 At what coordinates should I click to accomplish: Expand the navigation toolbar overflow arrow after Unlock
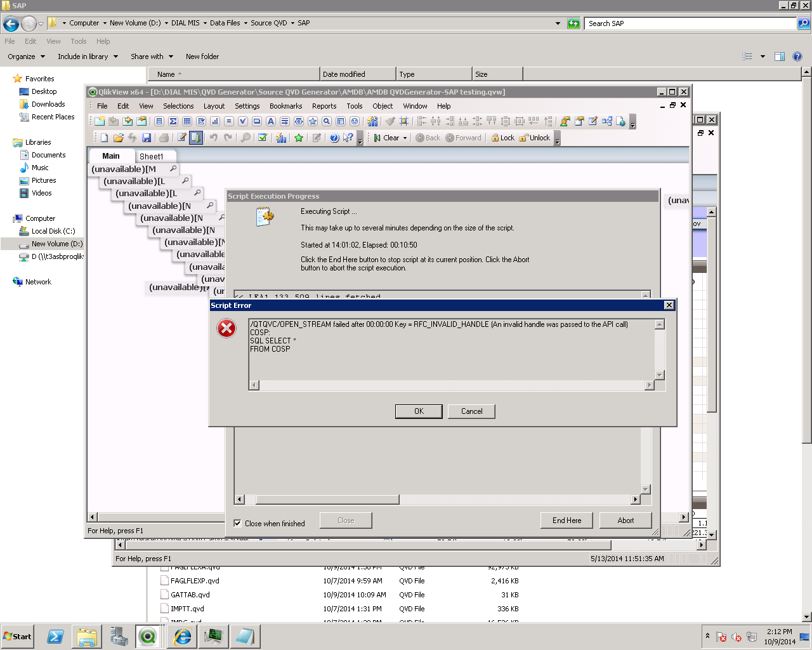pos(557,138)
